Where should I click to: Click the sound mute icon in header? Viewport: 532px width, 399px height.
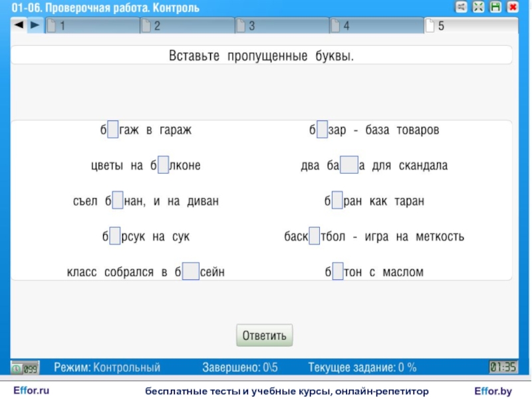tap(461, 7)
